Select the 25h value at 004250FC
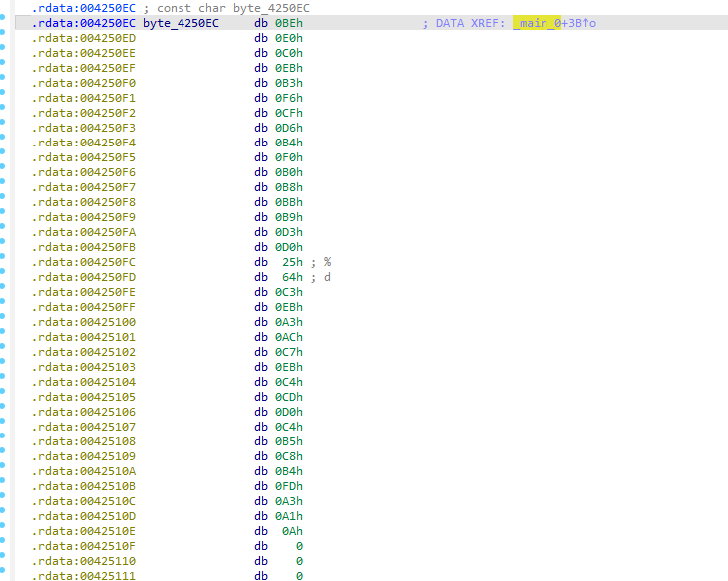The width and height of the screenshot is (728, 581). (293, 262)
